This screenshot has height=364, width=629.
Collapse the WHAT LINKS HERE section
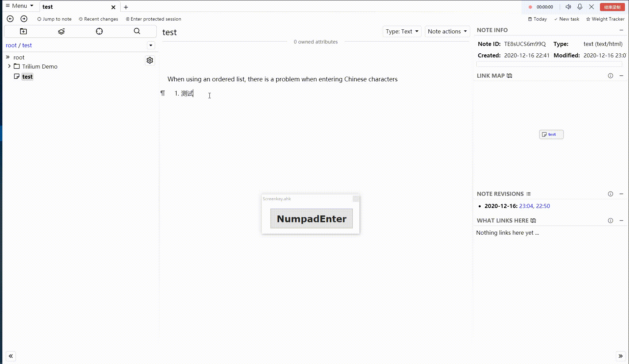click(x=622, y=220)
